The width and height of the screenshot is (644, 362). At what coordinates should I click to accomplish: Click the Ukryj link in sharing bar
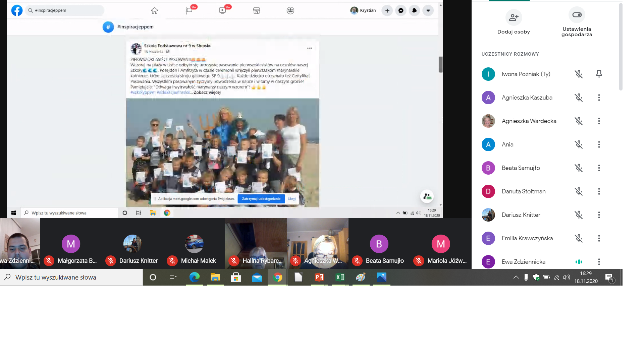[x=291, y=199]
